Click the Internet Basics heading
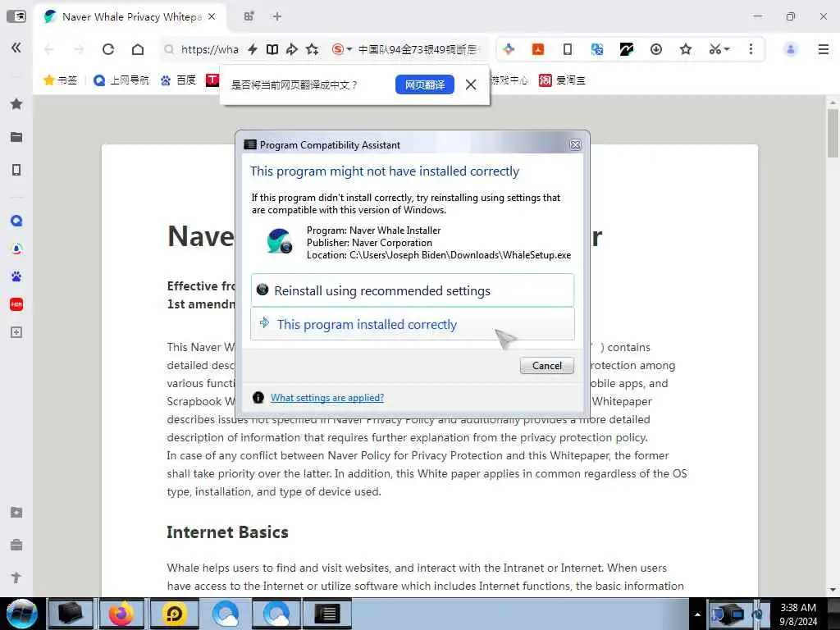The image size is (840, 630). [228, 532]
